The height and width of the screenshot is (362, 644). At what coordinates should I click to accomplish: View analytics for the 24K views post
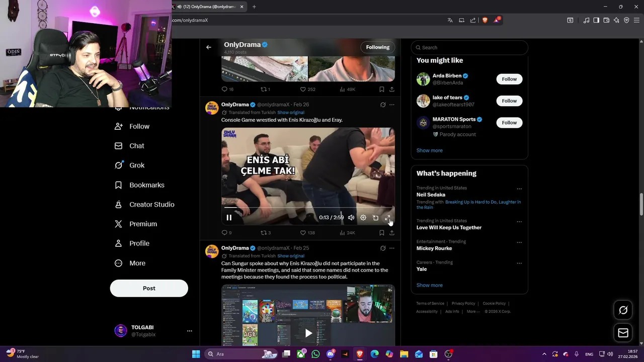(x=347, y=233)
